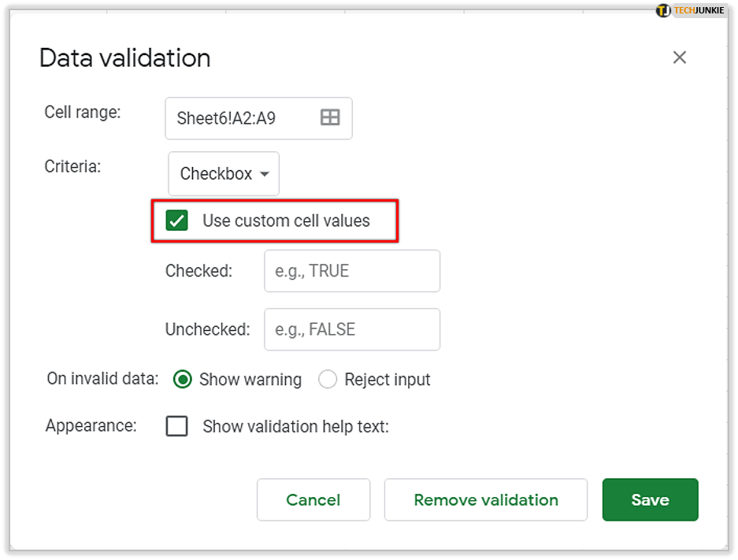
Task: Click the Appearance label
Action: (x=91, y=426)
